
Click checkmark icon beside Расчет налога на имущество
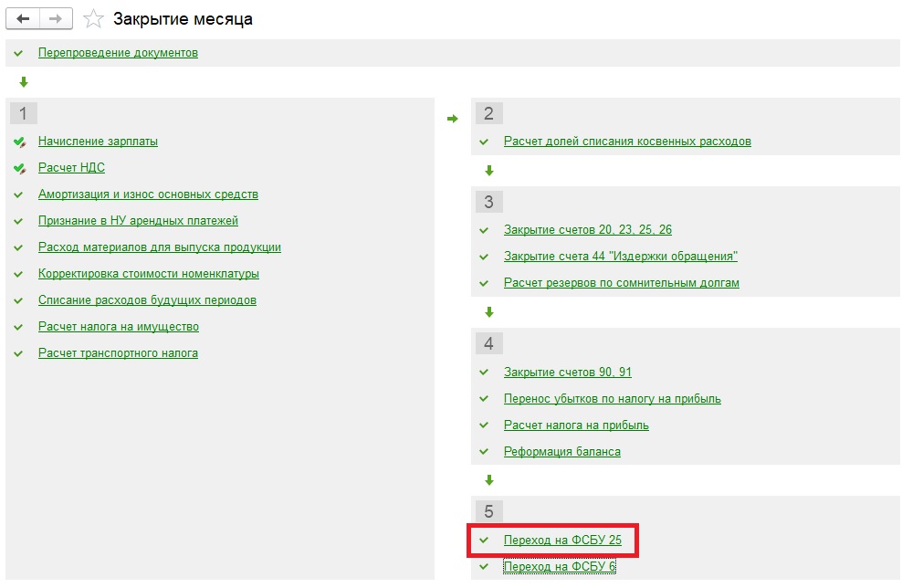(18, 327)
